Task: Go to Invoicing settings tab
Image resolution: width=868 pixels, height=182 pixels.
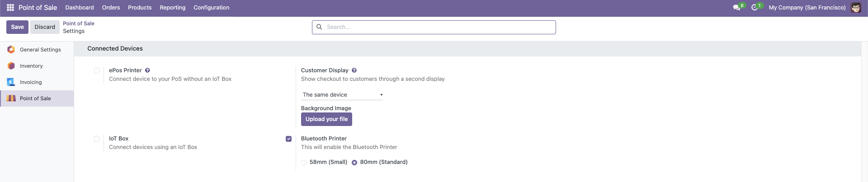Action: 37,82
